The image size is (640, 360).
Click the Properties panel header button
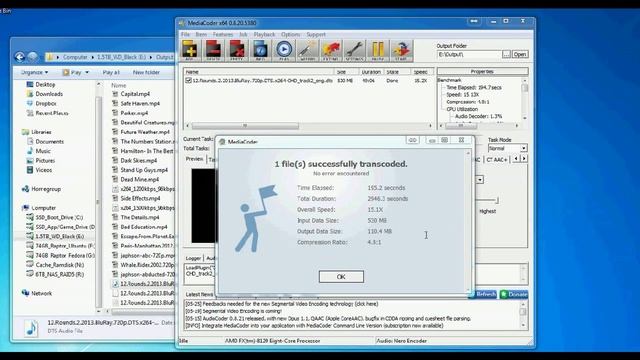(x=482, y=71)
